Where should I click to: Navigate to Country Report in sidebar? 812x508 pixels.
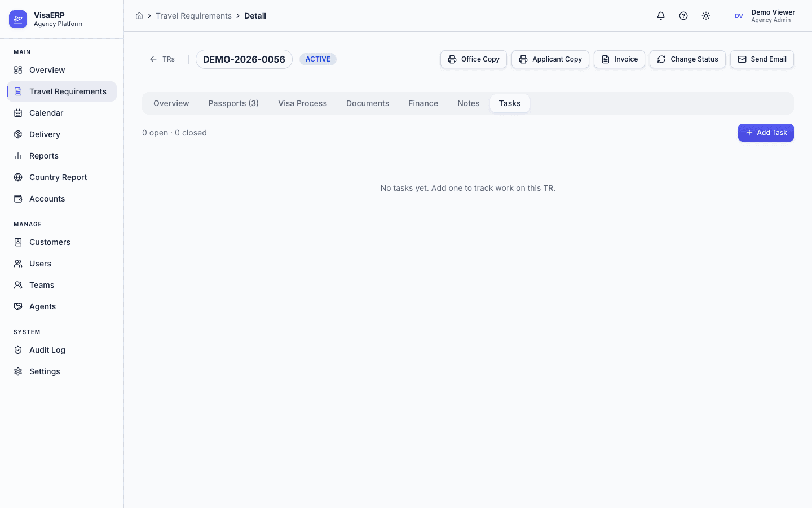pyautogui.click(x=58, y=177)
